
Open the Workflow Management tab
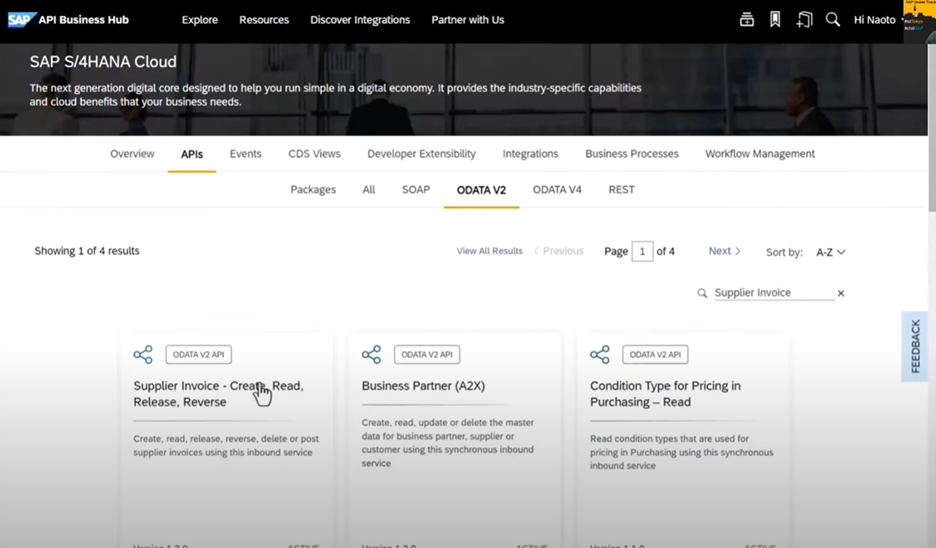tap(760, 154)
